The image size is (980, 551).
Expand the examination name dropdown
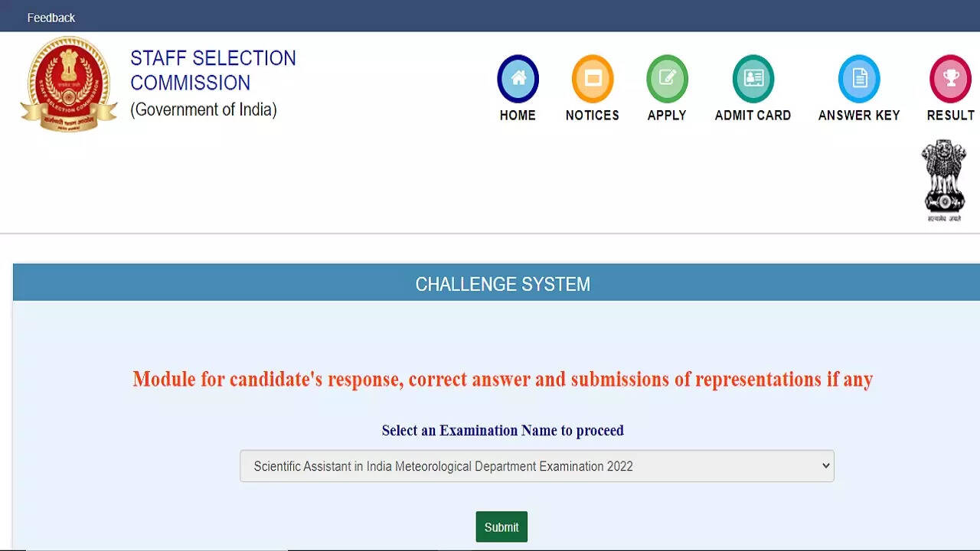(536, 466)
